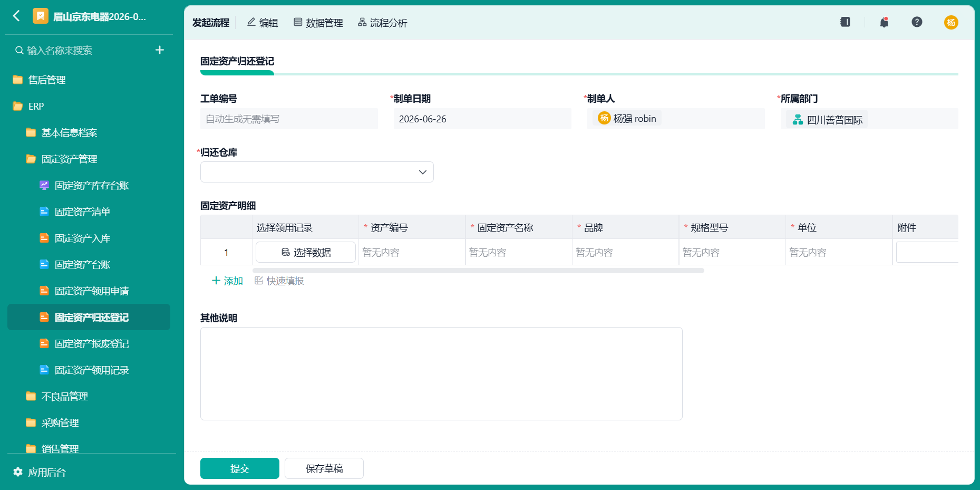980x490 pixels.
Task: Click the 固定资产领用记录 form icon
Action: [44, 370]
